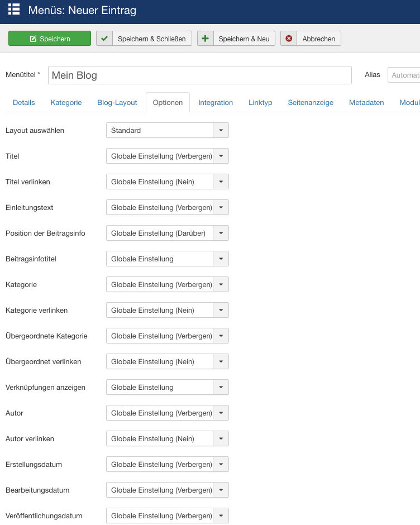This screenshot has width=420, height=525.
Task: Open the Layout auswählen dropdown arrow
Action: coord(221,130)
